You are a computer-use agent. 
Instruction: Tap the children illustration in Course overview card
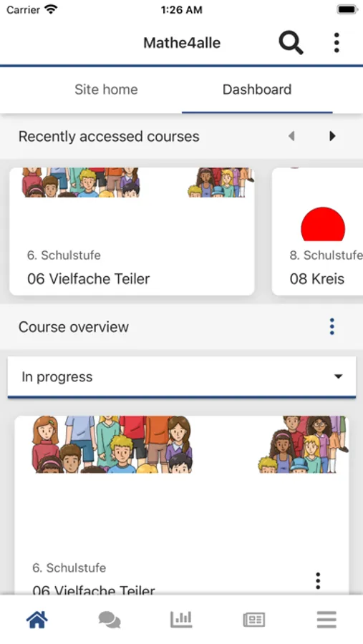click(182, 444)
